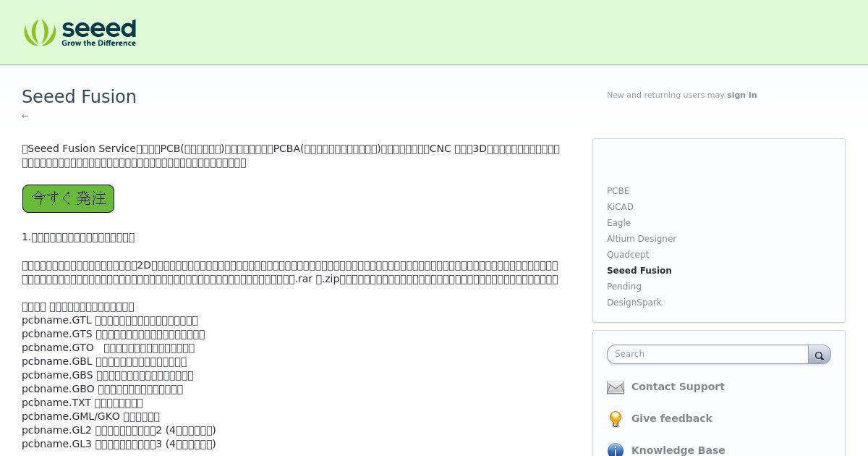Open the DesignSpark sidebar category

pos(634,303)
